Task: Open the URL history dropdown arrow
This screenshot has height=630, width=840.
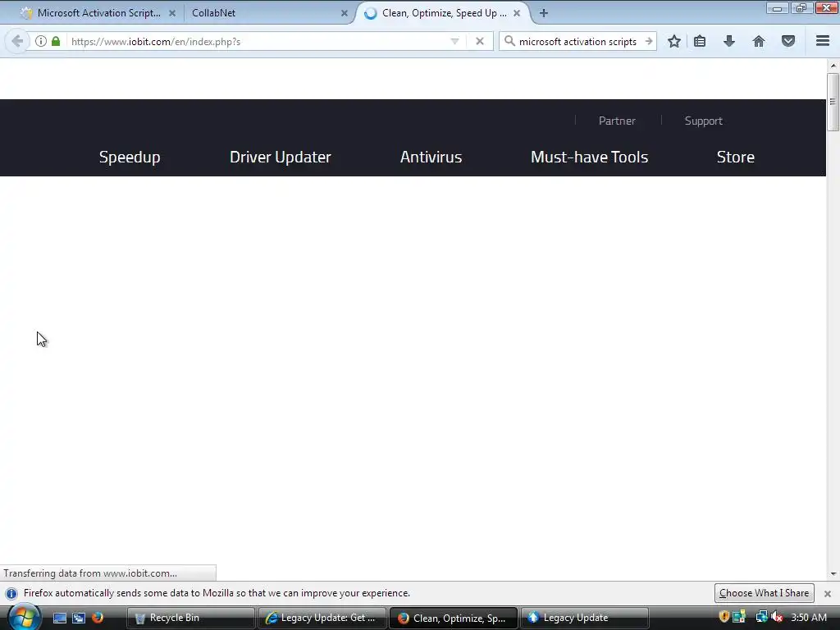Action: [x=454, y=41]
